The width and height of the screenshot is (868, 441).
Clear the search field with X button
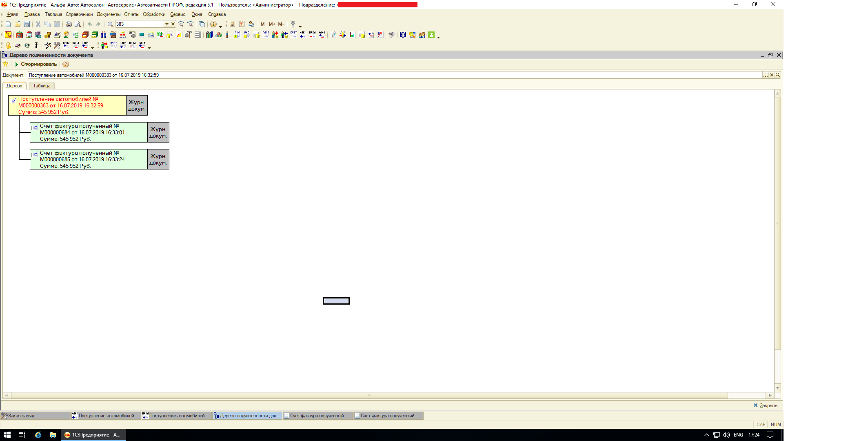(173, 24)
